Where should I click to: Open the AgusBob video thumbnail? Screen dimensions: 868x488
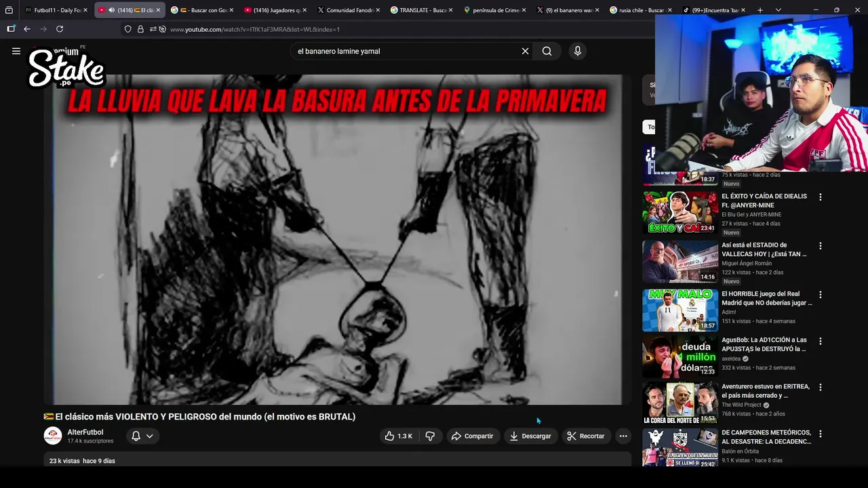tap(680, 357)
